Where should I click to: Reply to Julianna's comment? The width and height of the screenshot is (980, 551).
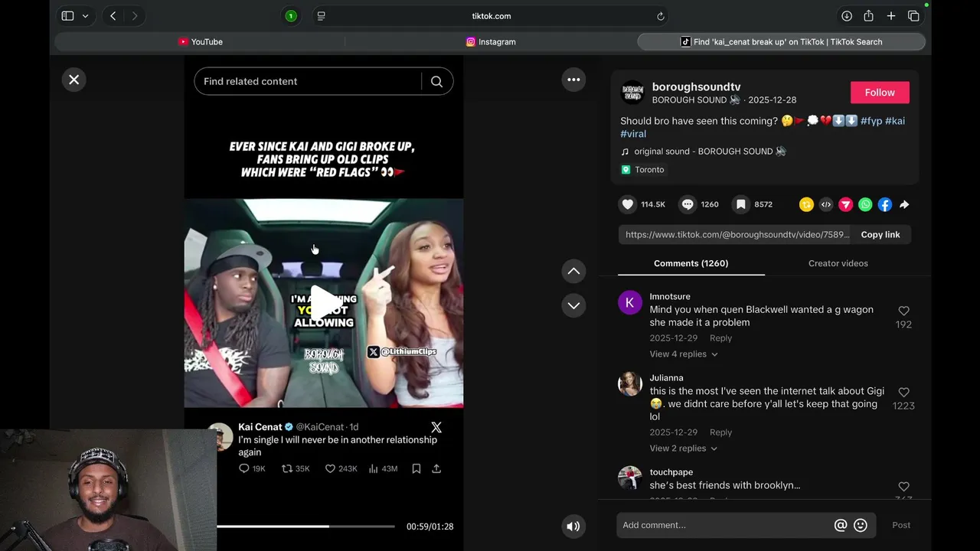pos(720,432)
